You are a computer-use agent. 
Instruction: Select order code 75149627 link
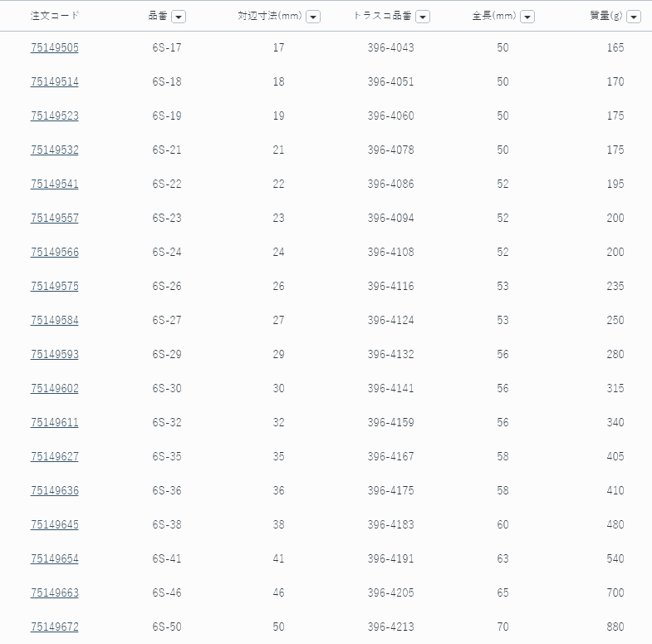(x=55, y=456)
